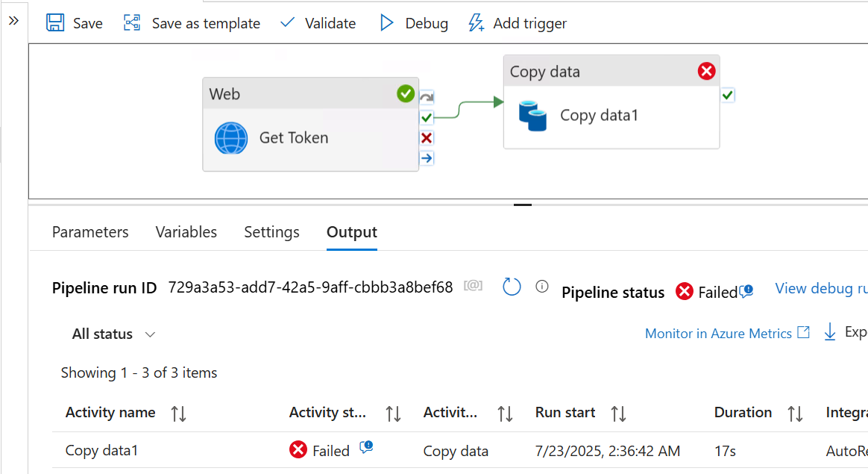This screenshot has height=474, width=868.
Task: Click the Web activity on-failure red X box
Action: (427, 138)
